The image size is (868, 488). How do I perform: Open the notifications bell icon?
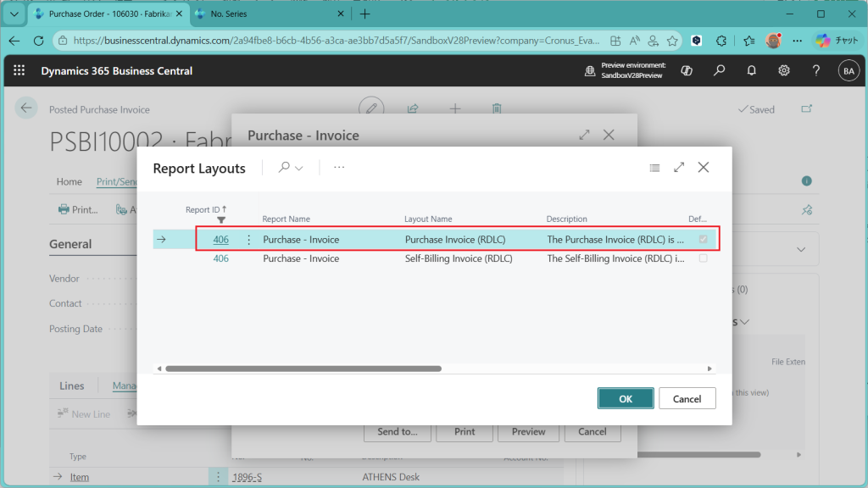(x=751, y=71)
